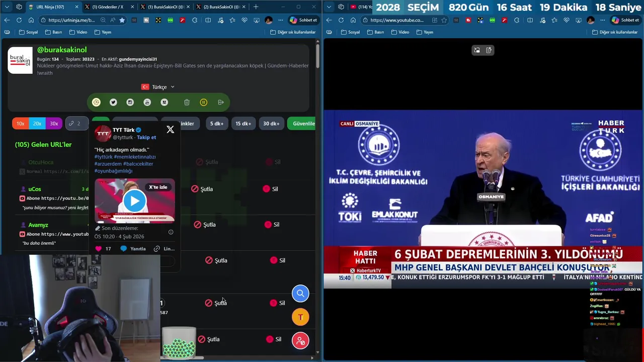The image size is (644, 362).
Task: Like the tweet via heart icon
Action: click(98, 248)
